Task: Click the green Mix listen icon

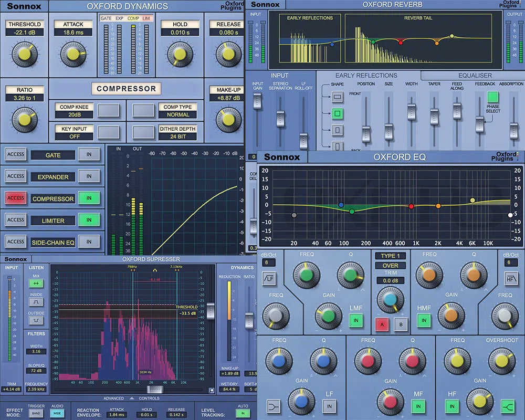Action: tap(36, 283)
